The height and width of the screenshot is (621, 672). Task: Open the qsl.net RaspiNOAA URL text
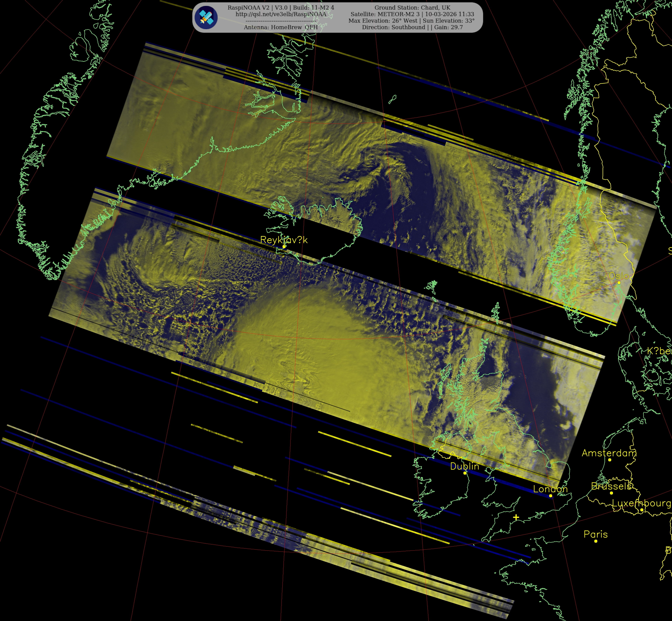click(281, 14)
